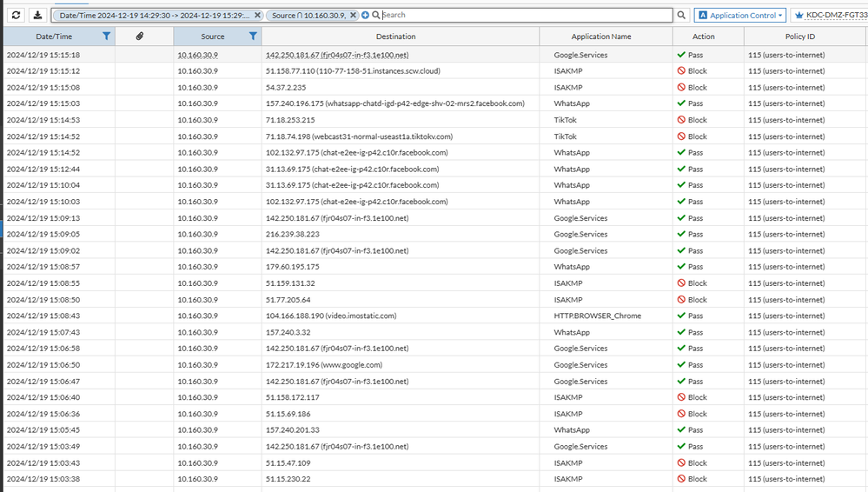Click the attachment paperclip column icon
Screen dimensions: 868x492
tap(140, 36)
